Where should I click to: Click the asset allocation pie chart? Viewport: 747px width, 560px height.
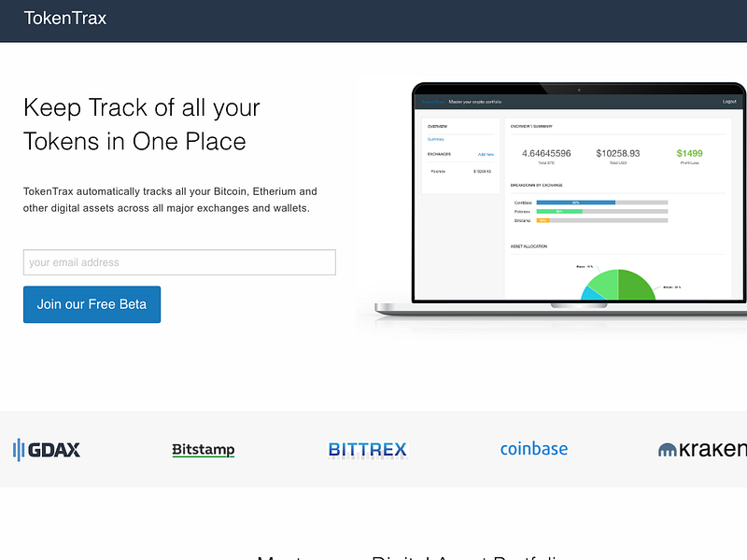pyautogui.click(x=618, y=285)
